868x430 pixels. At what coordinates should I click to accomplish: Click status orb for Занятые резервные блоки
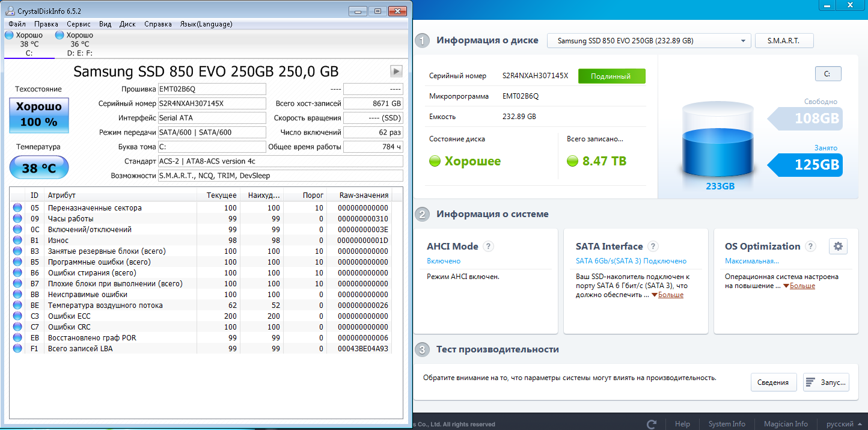(17, 251)
